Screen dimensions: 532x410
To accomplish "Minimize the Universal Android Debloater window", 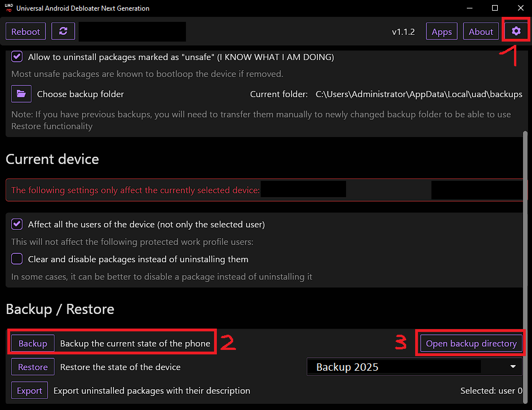I will click(x=469, y=8).
